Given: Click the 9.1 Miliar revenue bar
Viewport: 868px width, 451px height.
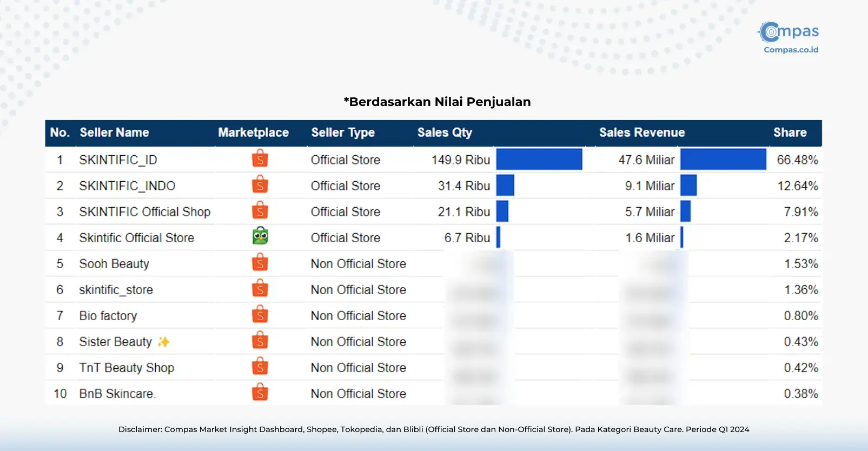Looking at the screenshot, I should pyautogui.click(x=688, y=185).
